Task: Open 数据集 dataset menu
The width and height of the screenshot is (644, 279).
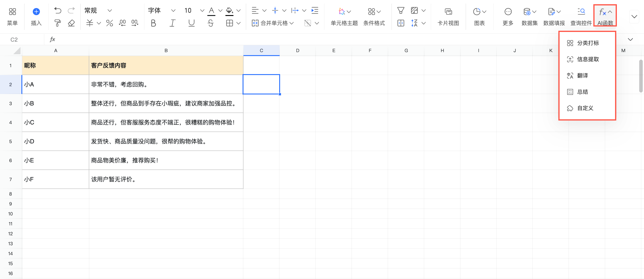Action: pos(530,17)
